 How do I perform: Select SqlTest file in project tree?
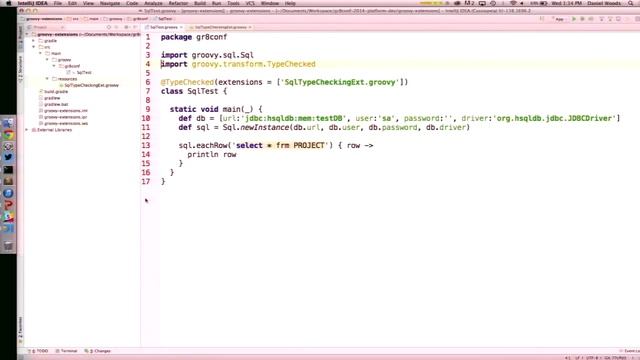tap(84, 73)
